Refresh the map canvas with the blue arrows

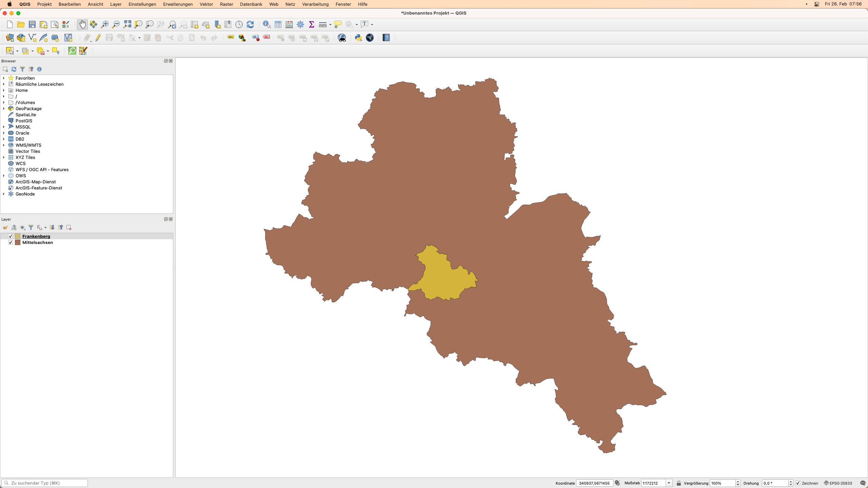[x=250, y=24]
